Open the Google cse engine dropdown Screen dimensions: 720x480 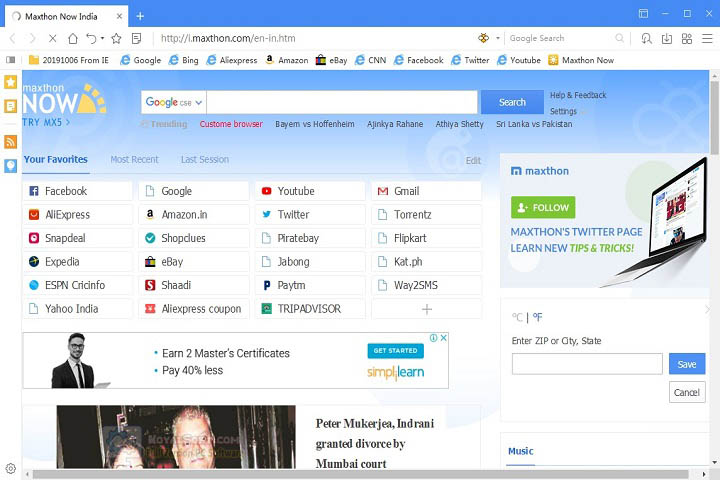click(174, 102)
